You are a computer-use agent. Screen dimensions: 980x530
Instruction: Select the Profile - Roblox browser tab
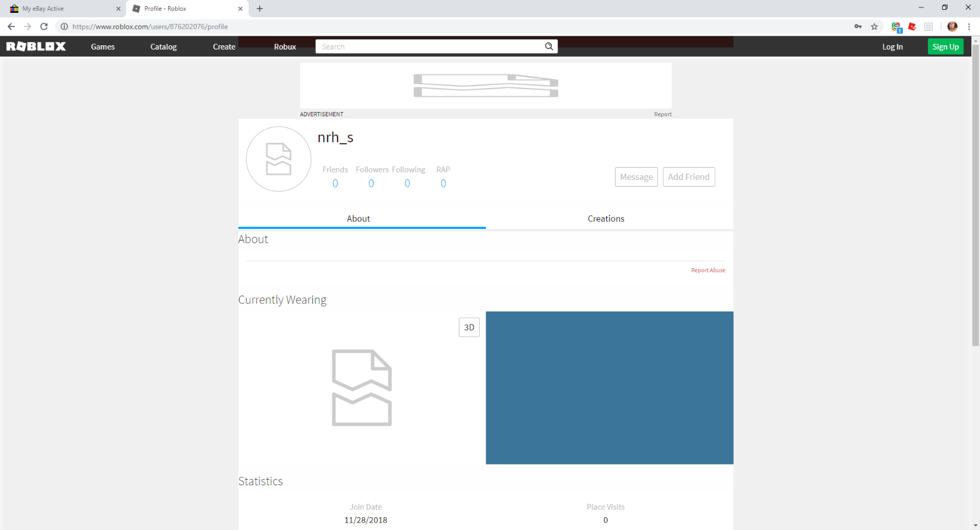(187, 9)
